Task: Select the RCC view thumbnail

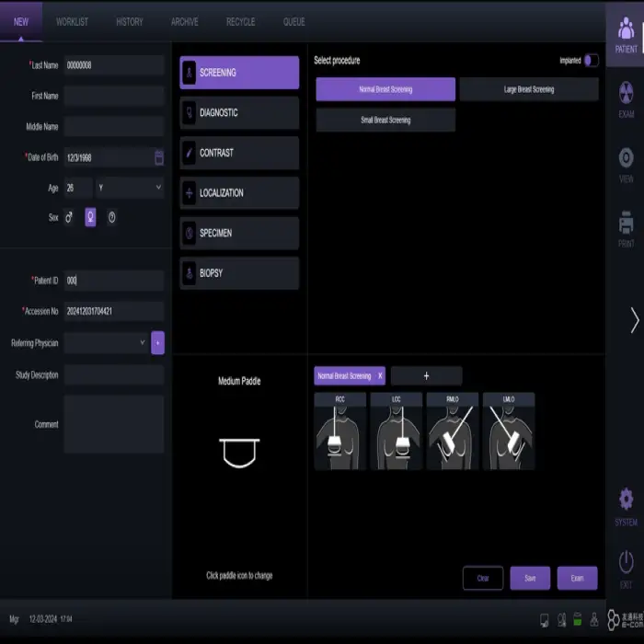Action: [x=339, y=431]
